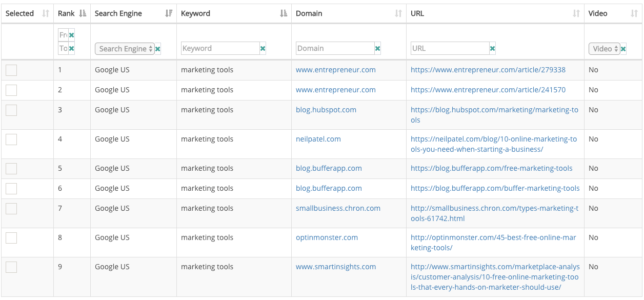Viewport: 644px width, 300px height.
Task: Reset the Rank 'From' filter with X
Action: pyautogui.click(x=72, y=35)
